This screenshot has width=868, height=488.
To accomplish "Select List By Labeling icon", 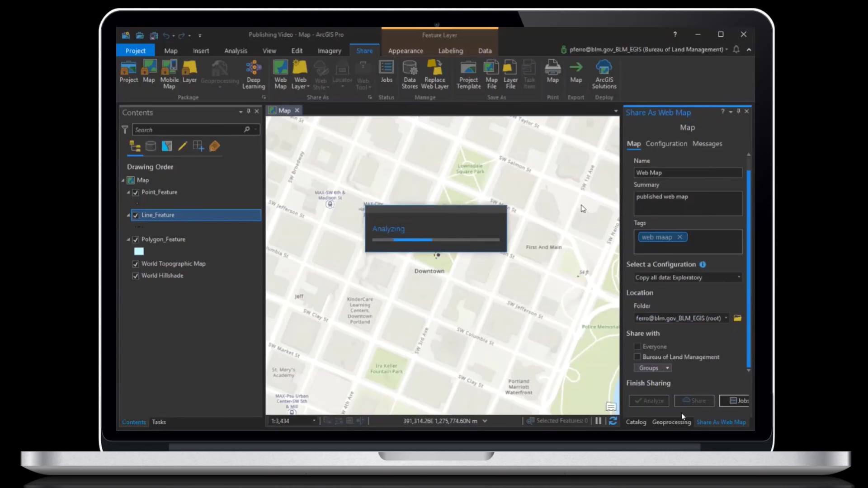I will [x=215, y=146].
